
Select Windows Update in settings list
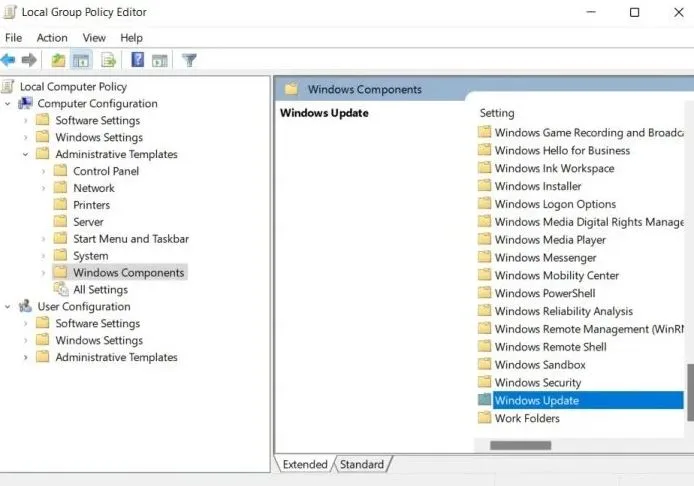(588, 400)
